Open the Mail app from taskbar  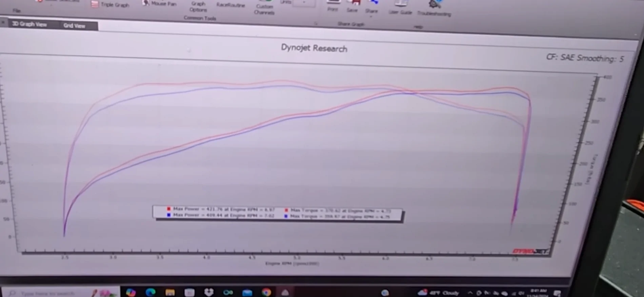(247, 292)
